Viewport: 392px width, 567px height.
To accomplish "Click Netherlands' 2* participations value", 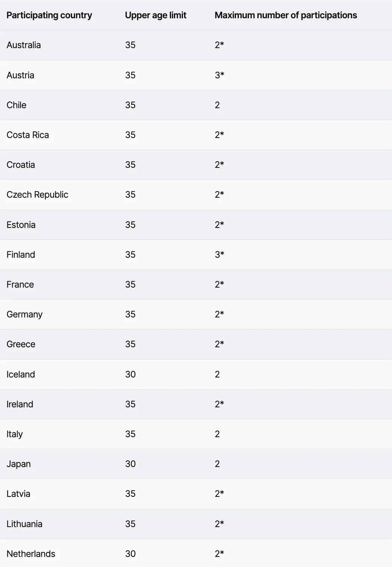I will pyautogui.click(x=219, y=554).
